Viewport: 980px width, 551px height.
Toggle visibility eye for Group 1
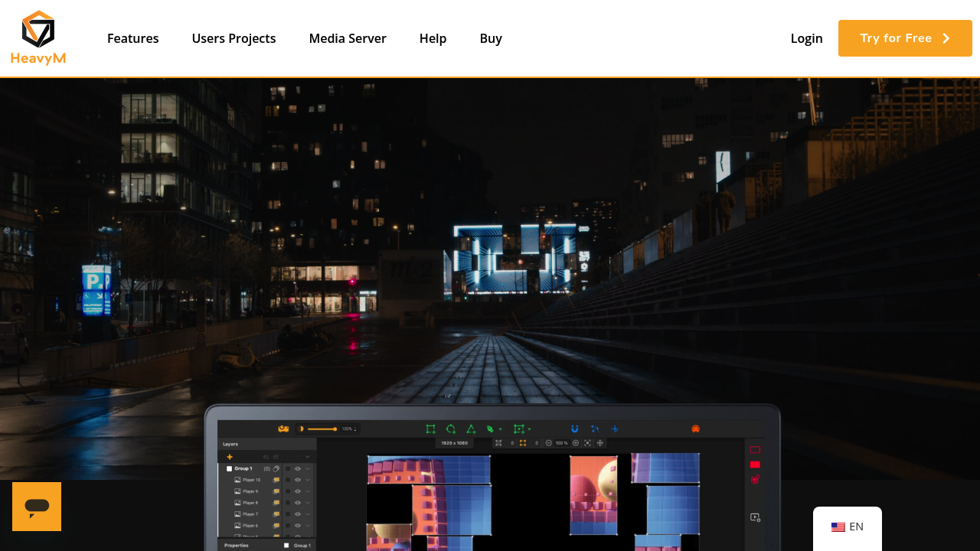tap(298, 468)
